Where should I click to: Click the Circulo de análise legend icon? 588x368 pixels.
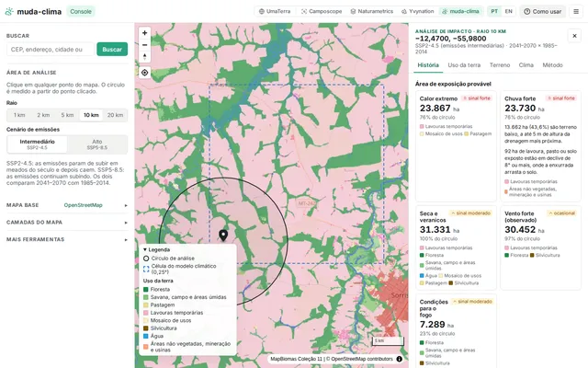click(146, 259)
